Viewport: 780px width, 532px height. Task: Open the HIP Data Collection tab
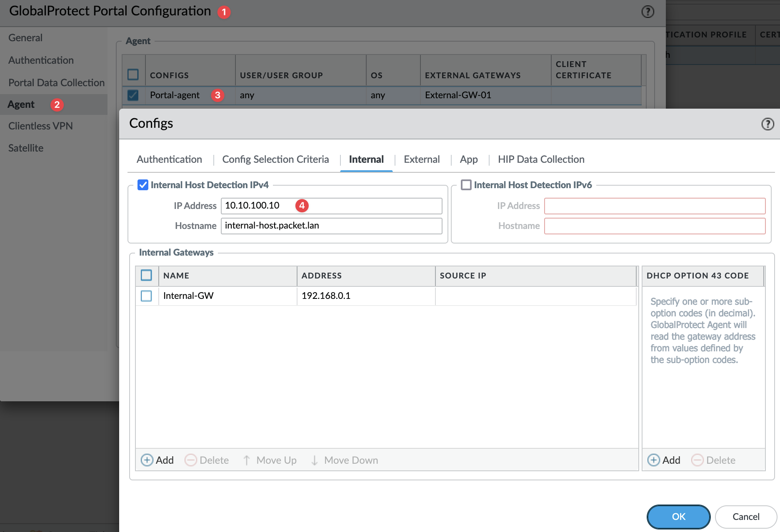(541, 159)
